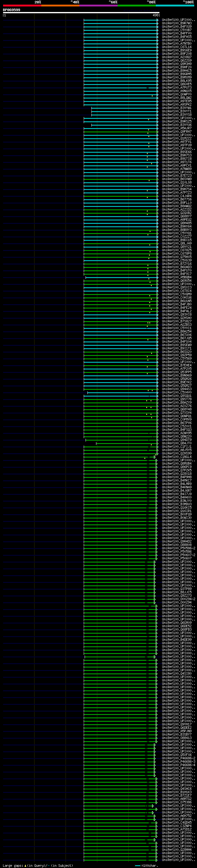Open the UniRef100_B9S6E9 entry
Image resolution: width=197 pixels, height=868 pixels.
point(177,50)
